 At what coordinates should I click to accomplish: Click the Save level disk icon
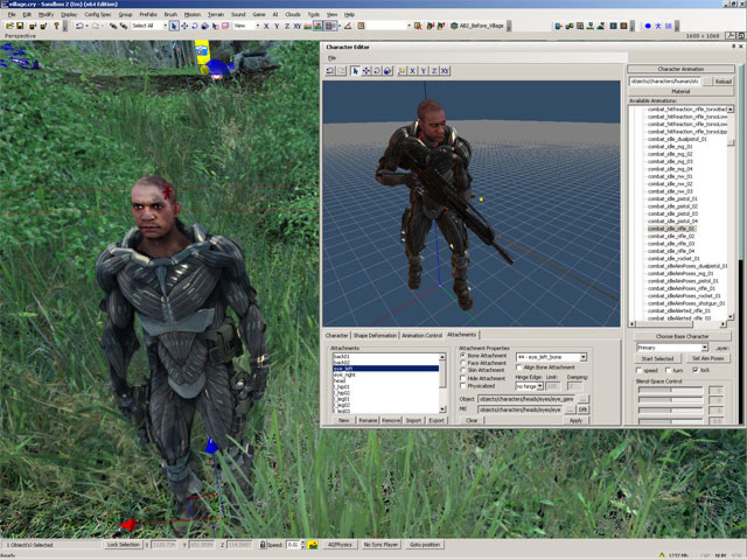[20, 26]
